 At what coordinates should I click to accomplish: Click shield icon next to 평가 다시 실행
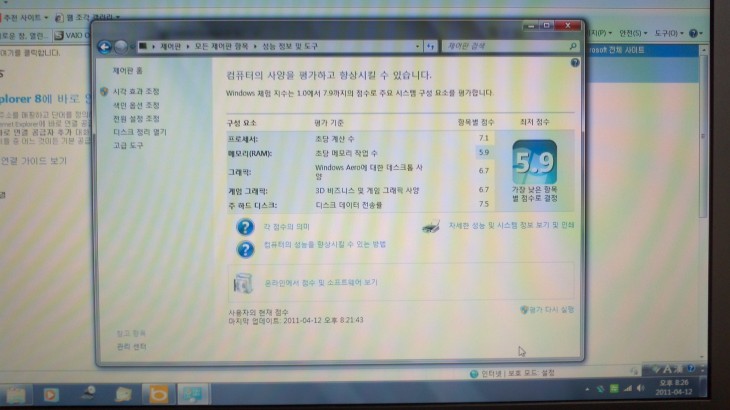point(524,310)
